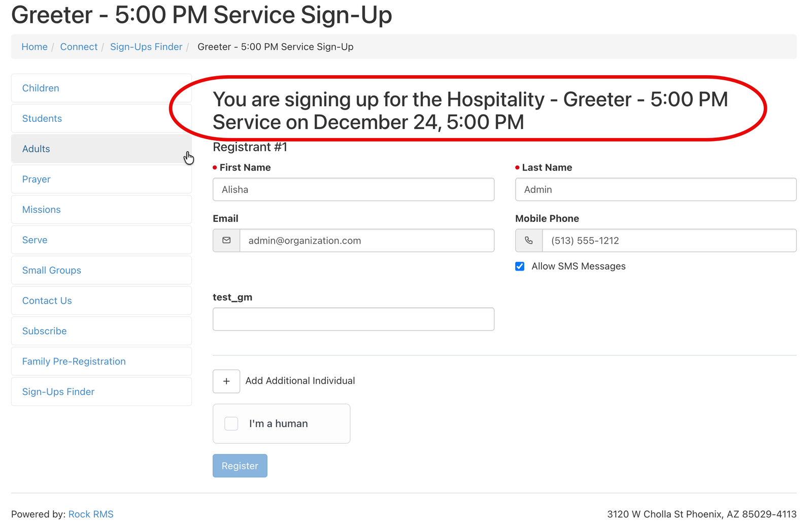Check the I'm a human box
Screen dimensions: 812x523
[231, 423]
